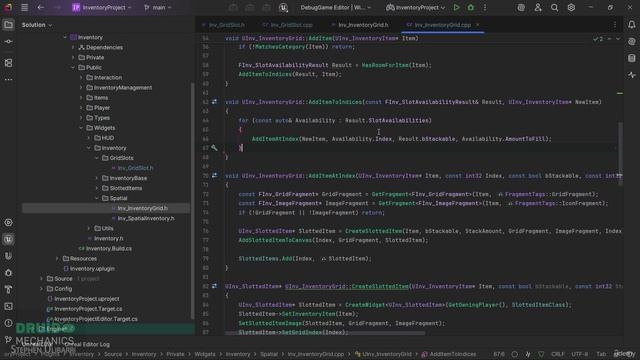Select Inv_SpatialInventory.h in the tree
Image resolution: width=640 pixels, height=360 pixels.
click(x=145, y=218)
